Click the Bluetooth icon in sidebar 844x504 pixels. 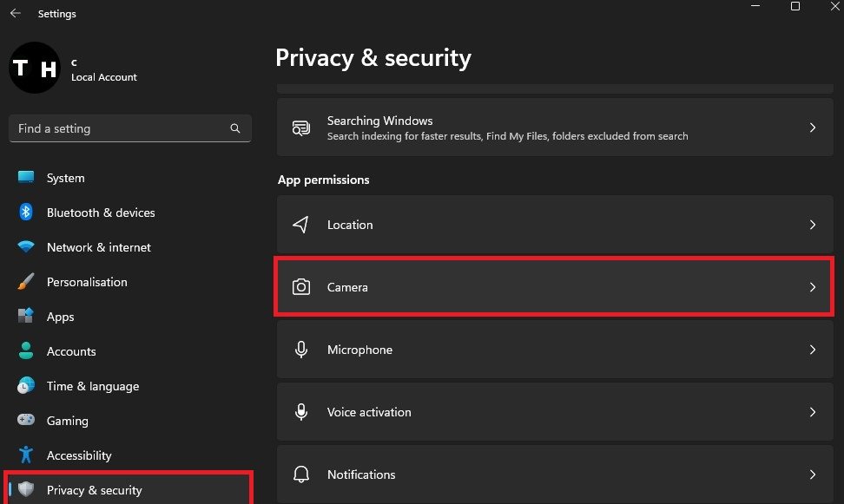(26, 213)
